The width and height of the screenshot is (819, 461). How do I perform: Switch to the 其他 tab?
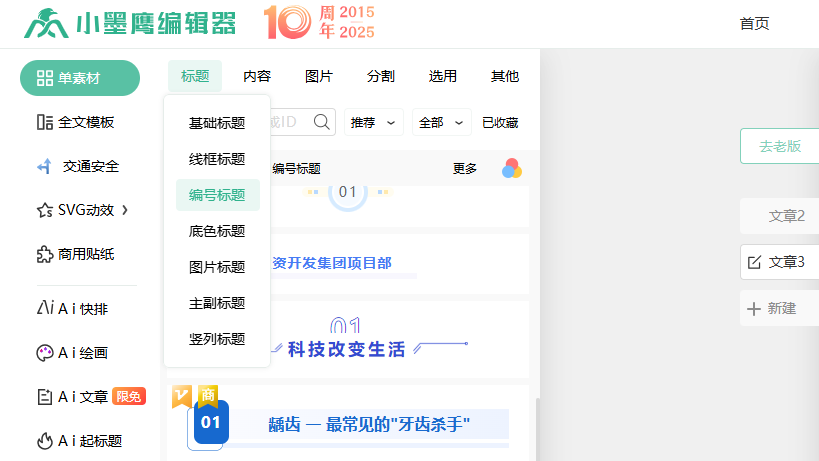click(x=505, y=76)
